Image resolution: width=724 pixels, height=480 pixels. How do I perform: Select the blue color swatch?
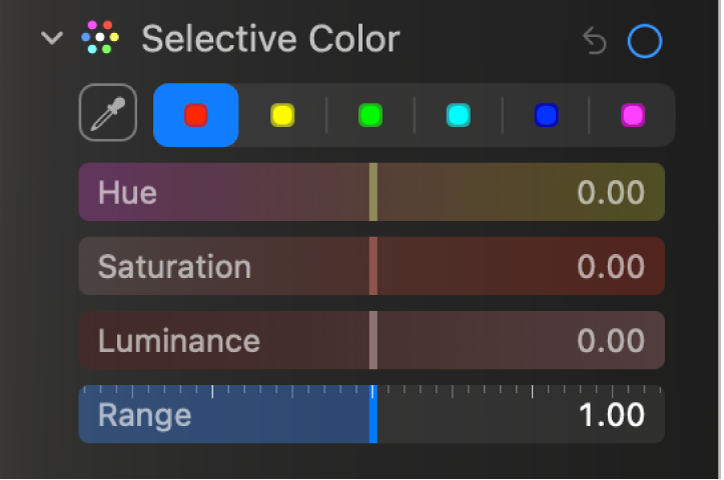545,116
